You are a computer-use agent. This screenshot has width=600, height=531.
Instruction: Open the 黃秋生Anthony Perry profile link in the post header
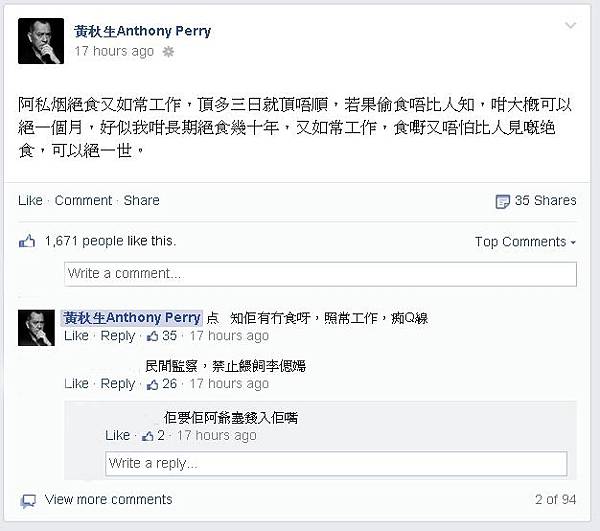(x=142, y=30)
